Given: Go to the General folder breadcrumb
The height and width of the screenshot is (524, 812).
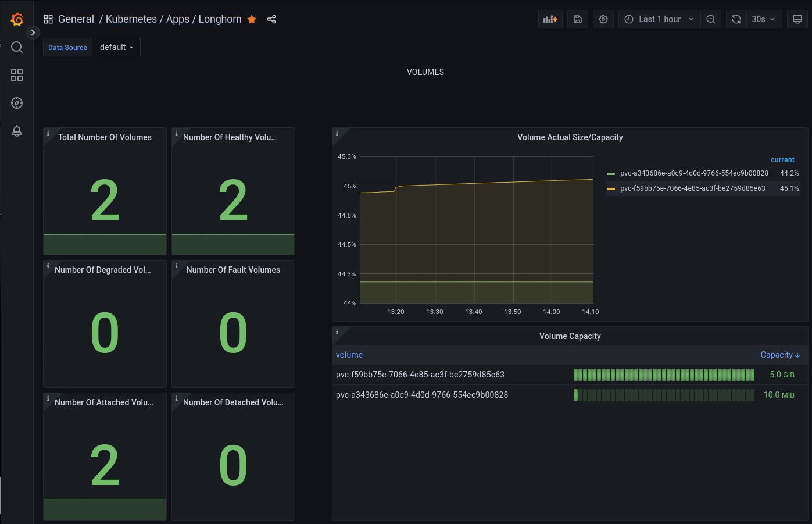Looking at the screenshot, I should (x=76, y=19).
